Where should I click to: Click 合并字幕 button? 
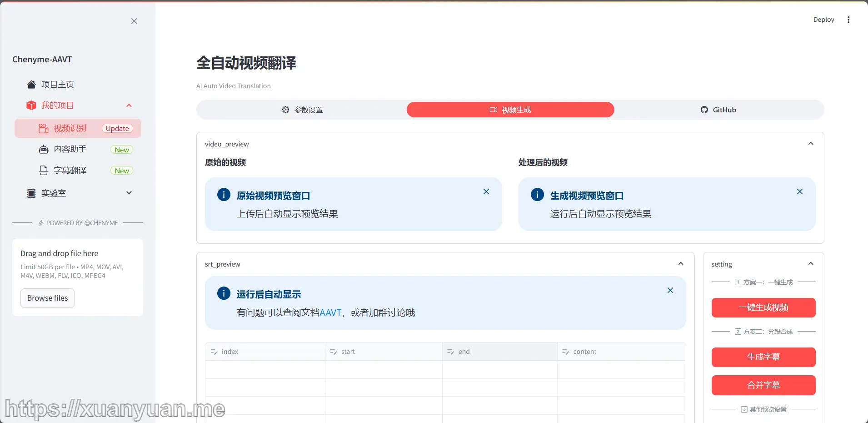[763, 385]
